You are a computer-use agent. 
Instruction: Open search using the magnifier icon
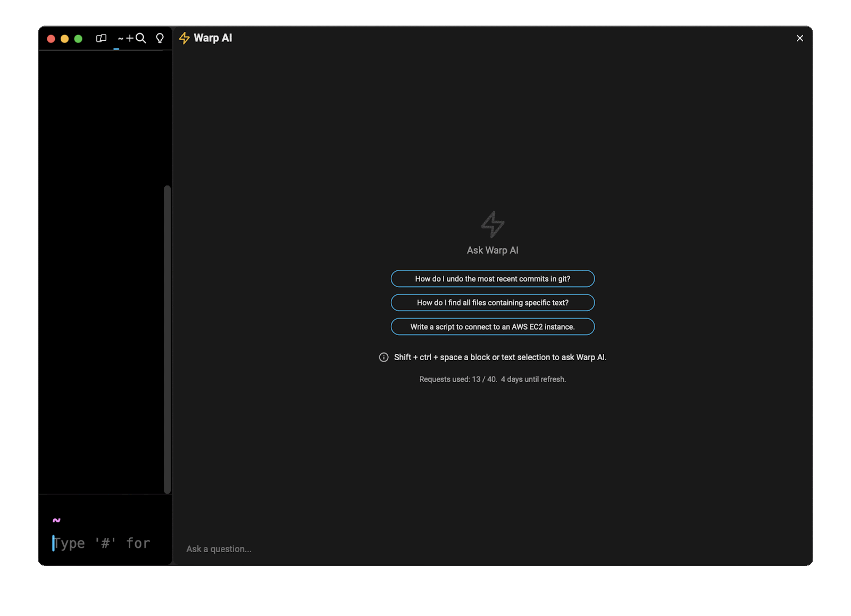pyautogui.click(x=139, y=38)
